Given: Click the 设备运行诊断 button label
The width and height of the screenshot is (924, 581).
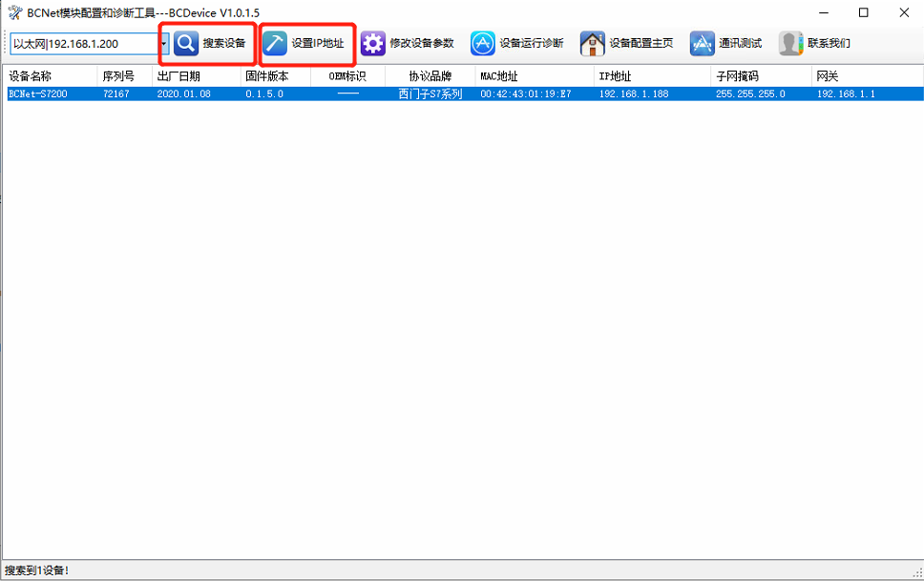Looking at the screenshot, I should coord(532,43).
